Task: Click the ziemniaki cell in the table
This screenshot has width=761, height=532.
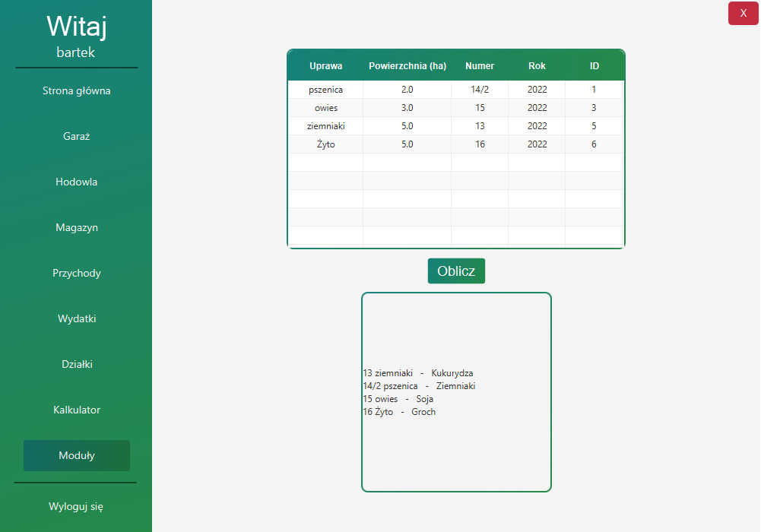Action: click(325, 125)
